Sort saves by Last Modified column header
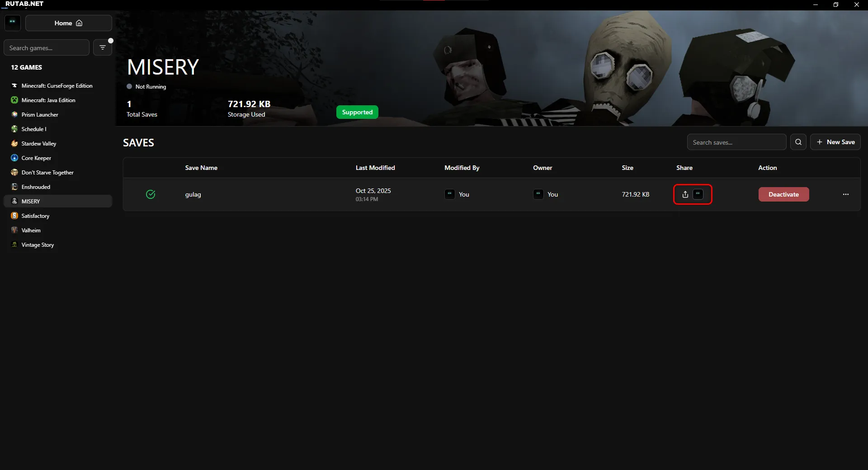 click(x=375, y=168)
